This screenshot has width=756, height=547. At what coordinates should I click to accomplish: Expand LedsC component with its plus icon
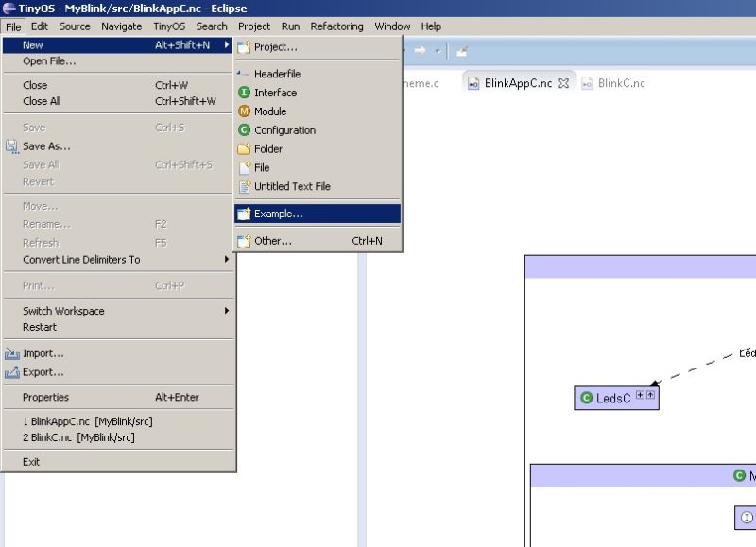pyautogui.click(x=641, y=395)
